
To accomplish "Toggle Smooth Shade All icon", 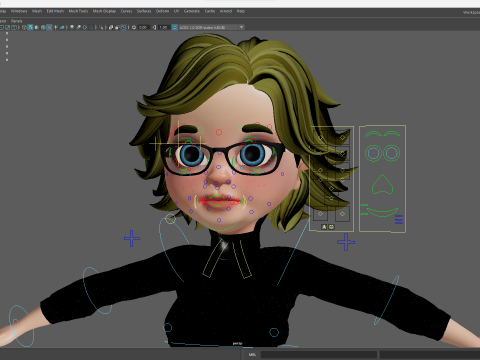I will [30, 27].
